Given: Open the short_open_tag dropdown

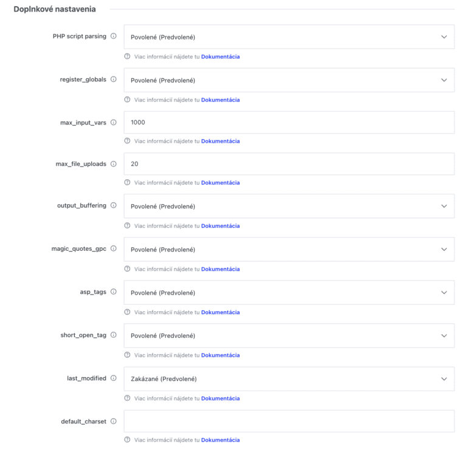Looking at the screenshot, I should tap(289, 335).
